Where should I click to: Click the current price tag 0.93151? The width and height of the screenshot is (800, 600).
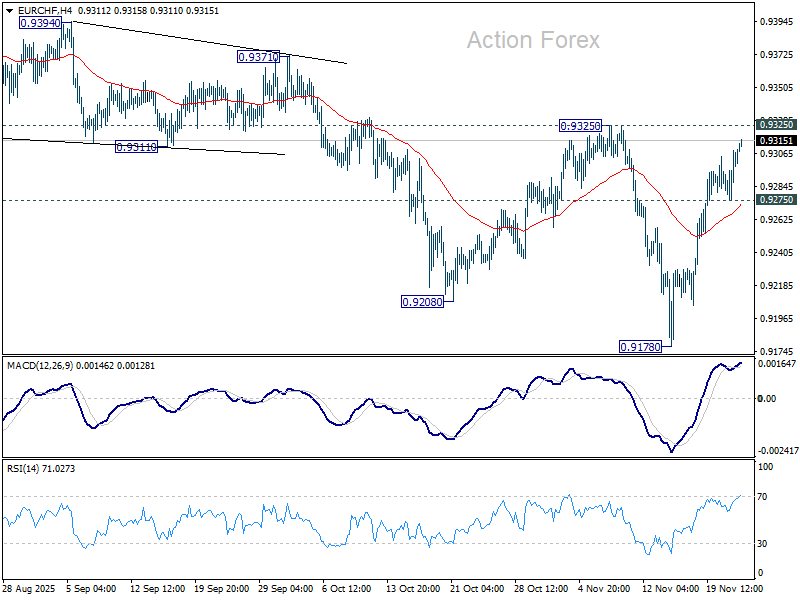[776, 141]
